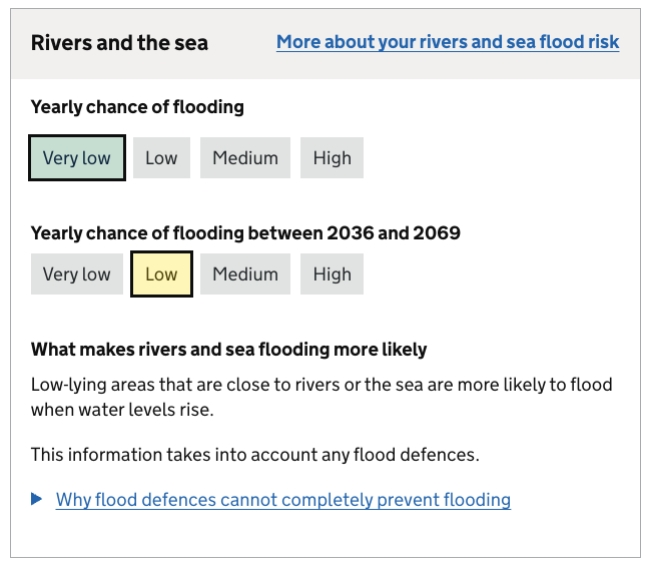Click the yellow highlighted 'Low' chip
This screenshot has width=650, height=566.
161,274
